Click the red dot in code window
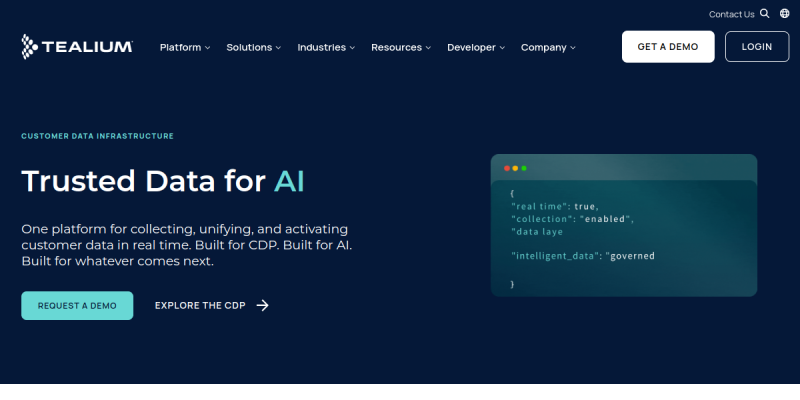The height and width of the screenshot is (400, 800). click(x=507, y=168)
